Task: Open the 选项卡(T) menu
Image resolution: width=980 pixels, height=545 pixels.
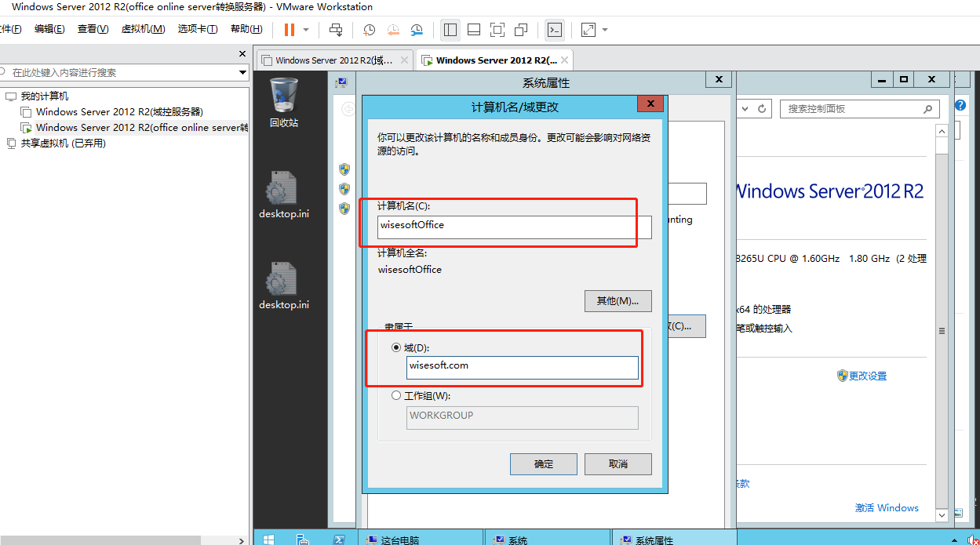Action: 198,29
